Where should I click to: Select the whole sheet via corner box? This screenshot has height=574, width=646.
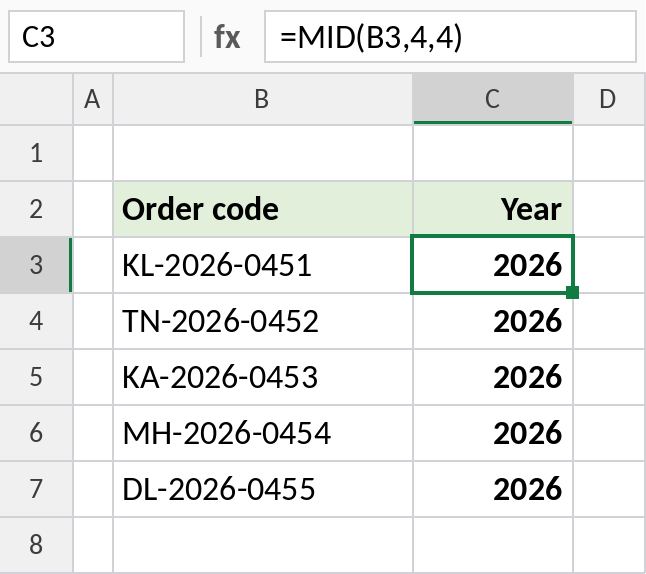36,99
